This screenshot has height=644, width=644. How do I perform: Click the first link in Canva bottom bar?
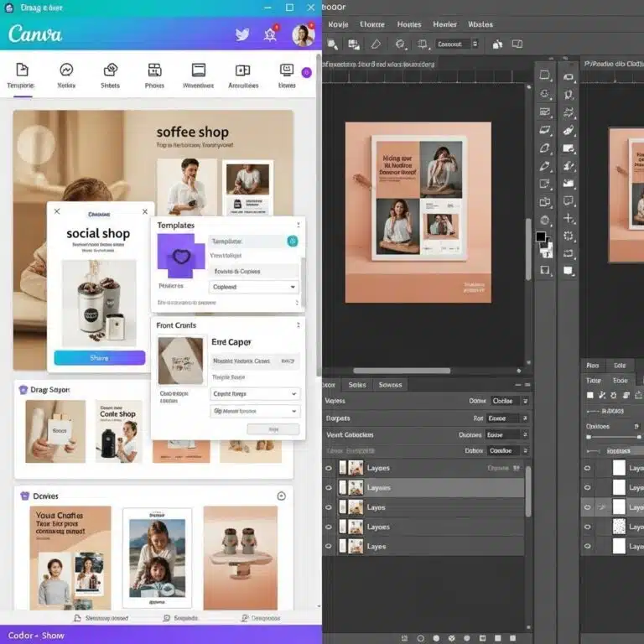101,618
